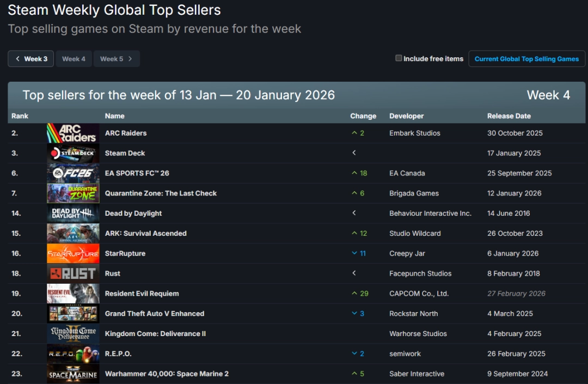Advance to next week with right chevron
588x384 pixels.
click(x=130, y=59)
